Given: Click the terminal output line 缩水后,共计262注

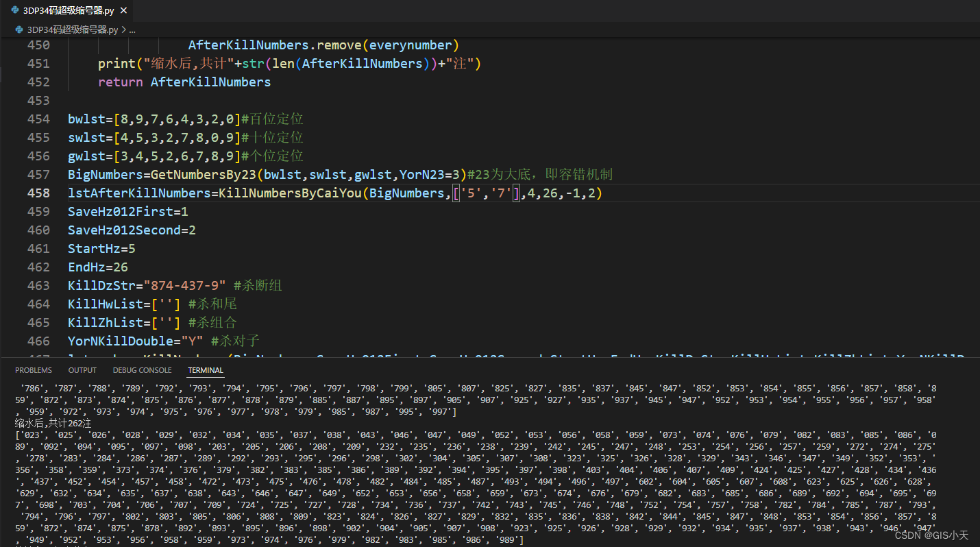Looking at the screenshot, I should pos(53,424).
